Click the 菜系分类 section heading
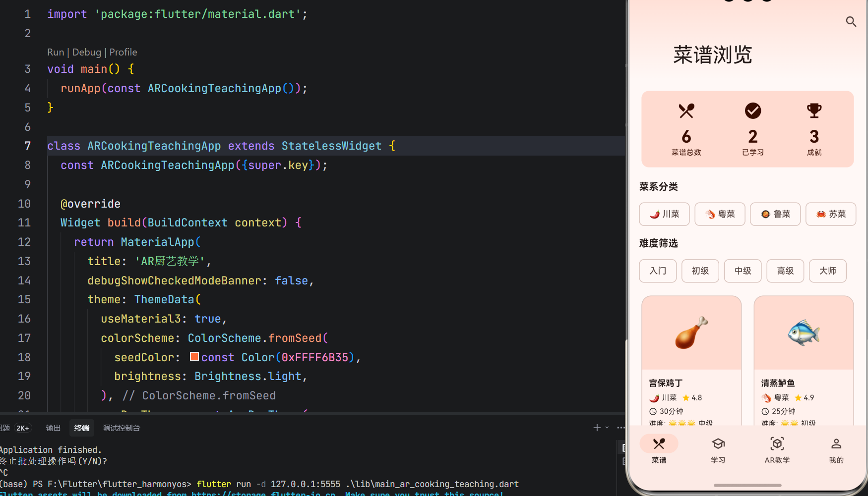 point(659,187)
